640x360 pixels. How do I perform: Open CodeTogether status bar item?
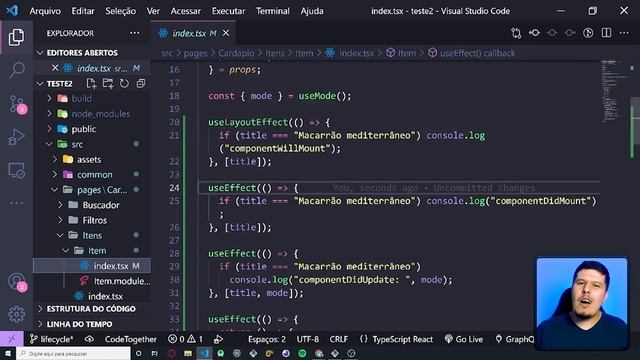pos(131,339)
